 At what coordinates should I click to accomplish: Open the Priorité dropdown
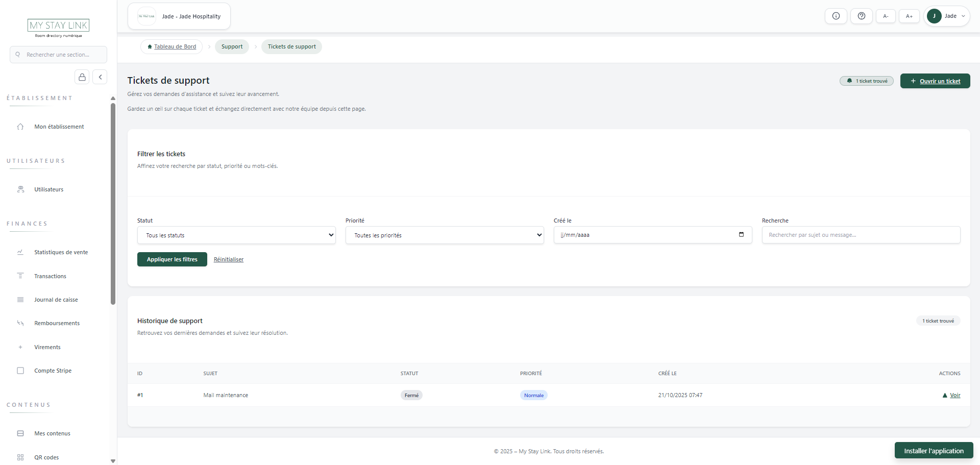tap(445, 235)
